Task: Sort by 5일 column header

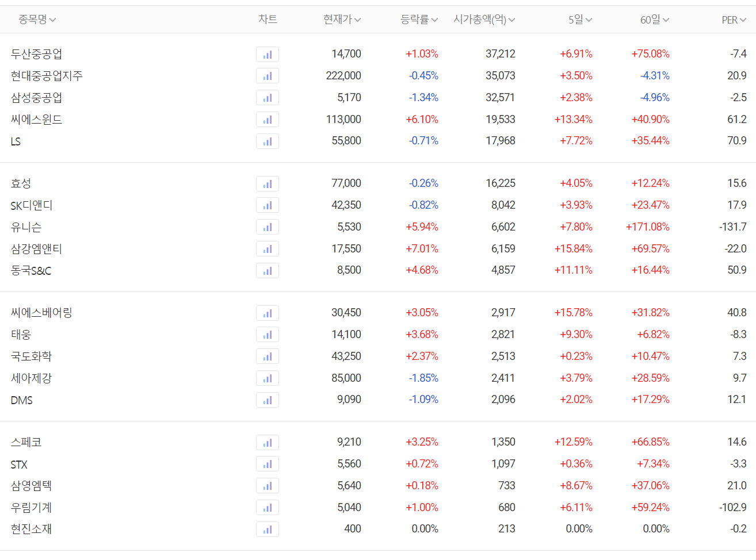Action: (x=581, y=20)
